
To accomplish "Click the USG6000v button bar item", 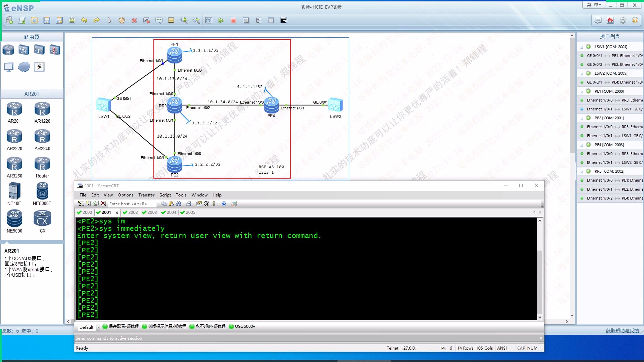I will click(x=242, y=326).
